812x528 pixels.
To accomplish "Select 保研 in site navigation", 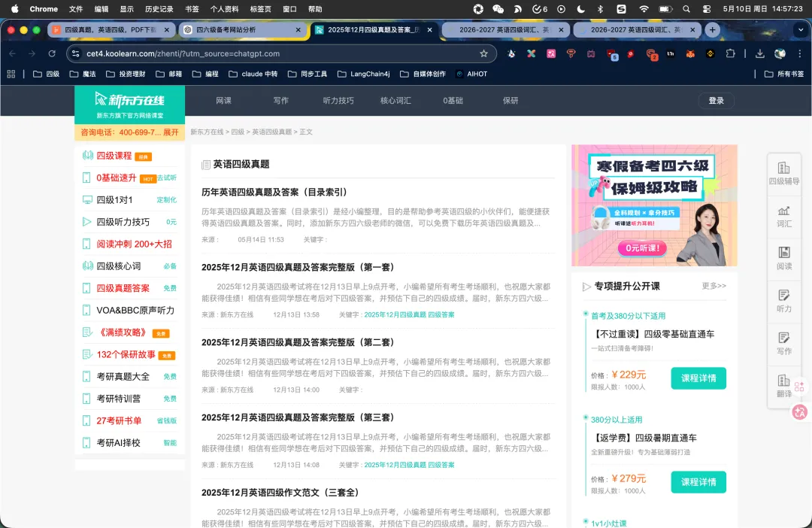I will pos(510,101).
